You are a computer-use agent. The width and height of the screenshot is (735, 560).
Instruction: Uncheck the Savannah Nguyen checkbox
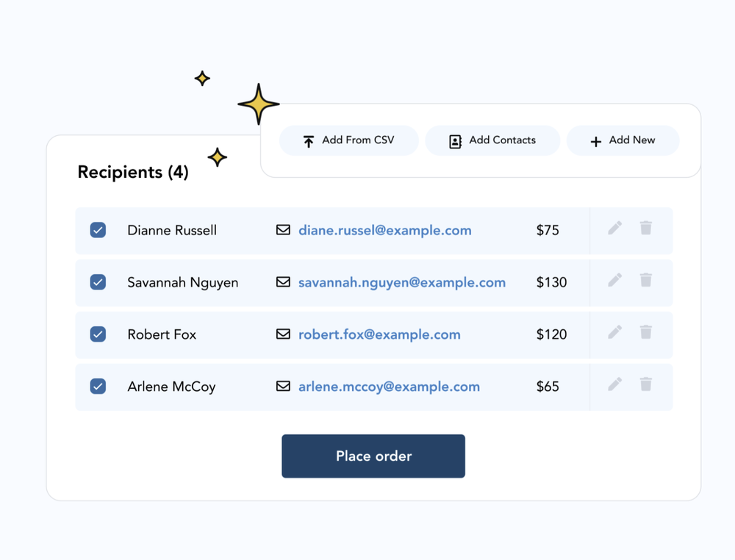tap(98, 282)
